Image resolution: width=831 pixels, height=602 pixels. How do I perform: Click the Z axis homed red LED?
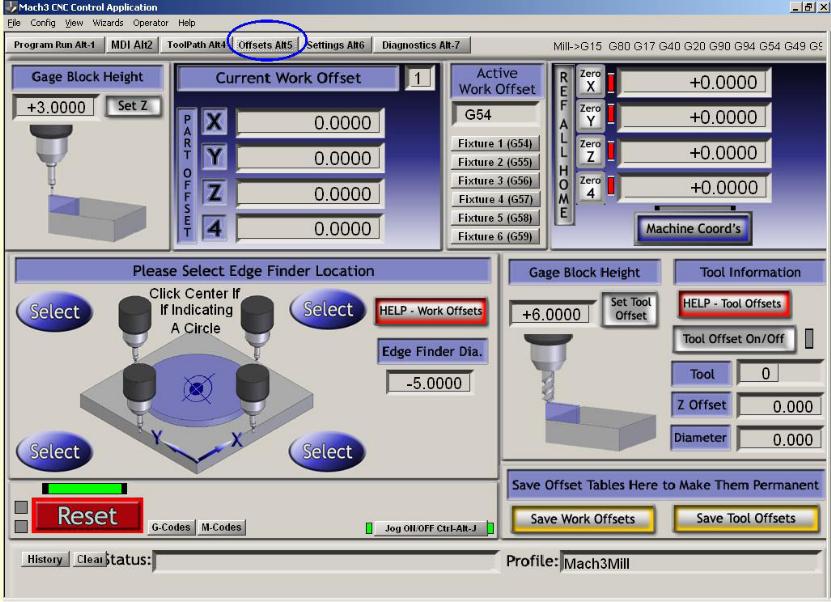pos(611,150)
